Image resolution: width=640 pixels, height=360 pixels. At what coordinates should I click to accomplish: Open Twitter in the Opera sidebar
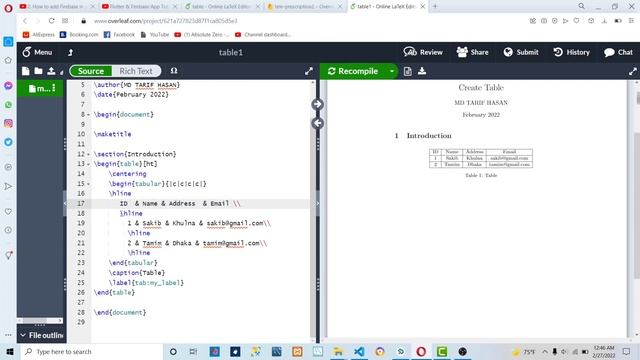pos(8,142)
